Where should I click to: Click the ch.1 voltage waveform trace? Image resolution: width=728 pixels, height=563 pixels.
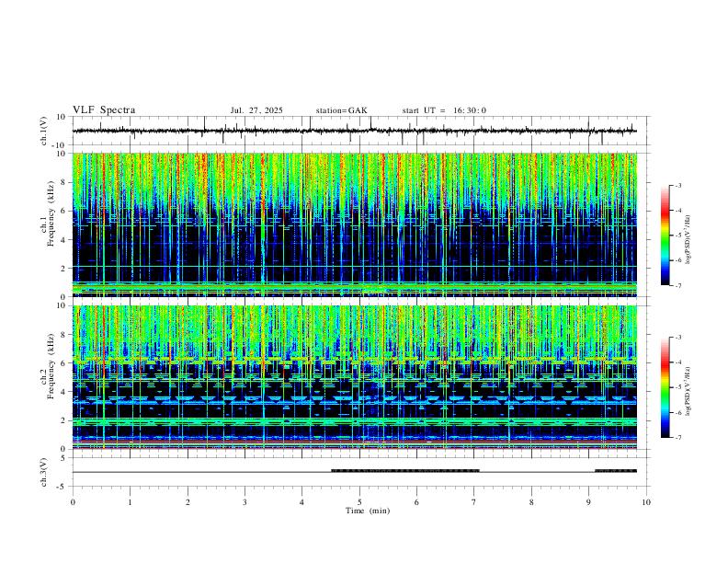[x=354, y=131]
